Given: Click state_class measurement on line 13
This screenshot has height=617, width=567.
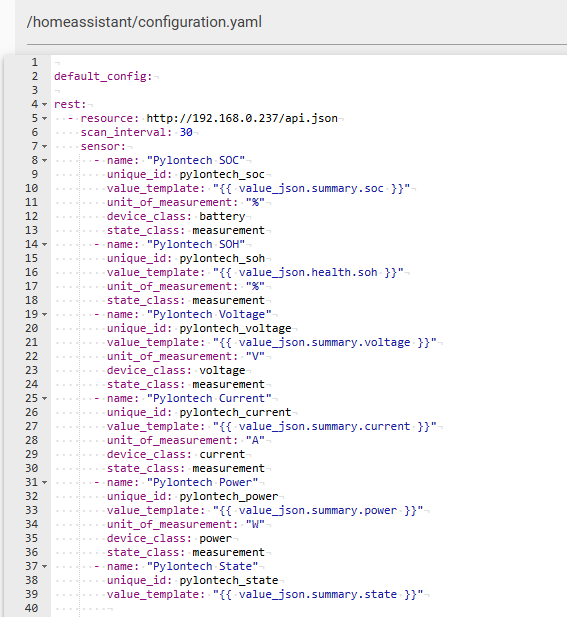Looking at the screenshot, I should point(229,230).
